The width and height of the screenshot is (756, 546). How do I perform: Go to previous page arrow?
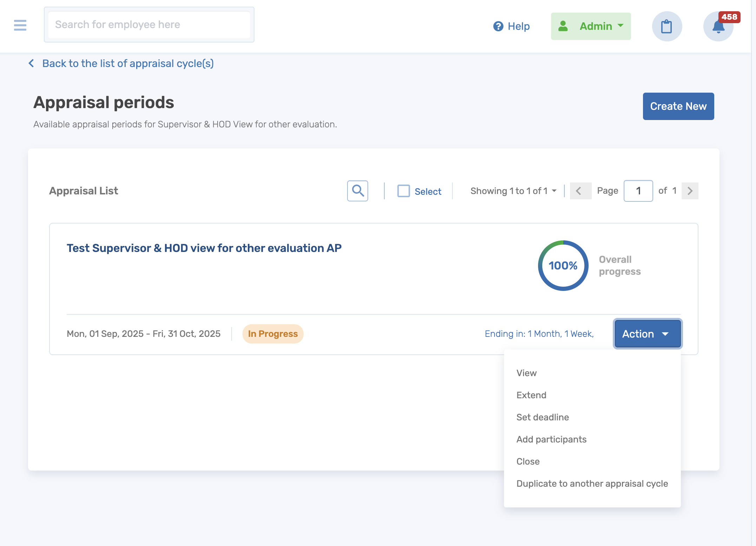click(580, 191)
